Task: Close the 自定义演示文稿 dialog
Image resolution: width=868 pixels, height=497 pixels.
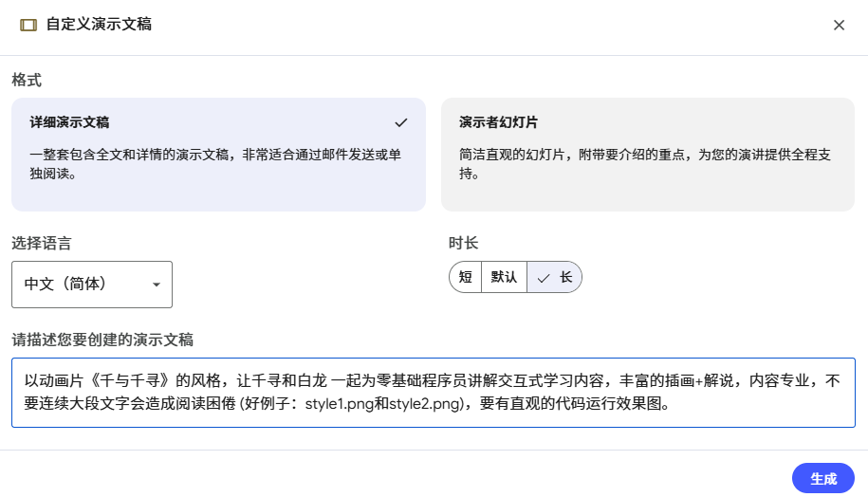Action: click(839, 26)
